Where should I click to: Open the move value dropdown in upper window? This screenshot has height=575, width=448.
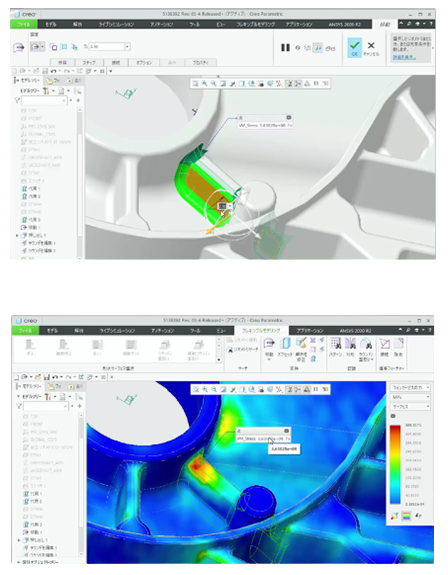pos(127,47)
